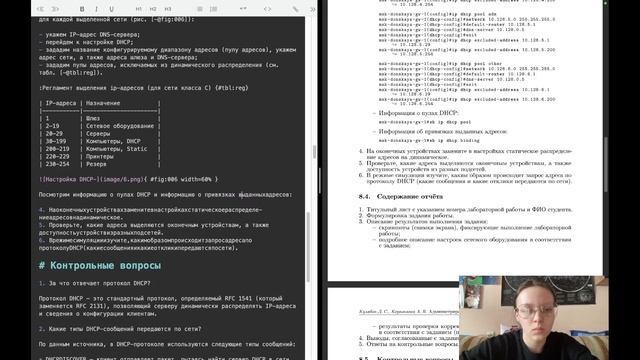The image size is (640, 360).
Task: Insert blockquote using the quote icon
Action: pyautogui.click(x=243, y=9)
